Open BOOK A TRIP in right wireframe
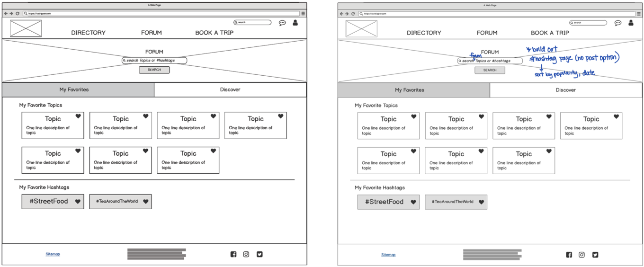Viewport: 644px width, 267px height. click(x=550, y=33)
